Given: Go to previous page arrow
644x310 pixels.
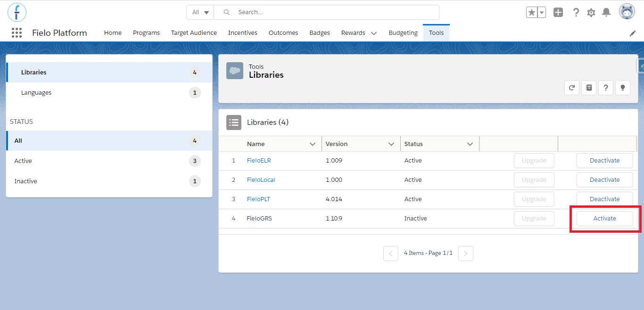Looking at the screenshot, I should (x=391, y=253).
